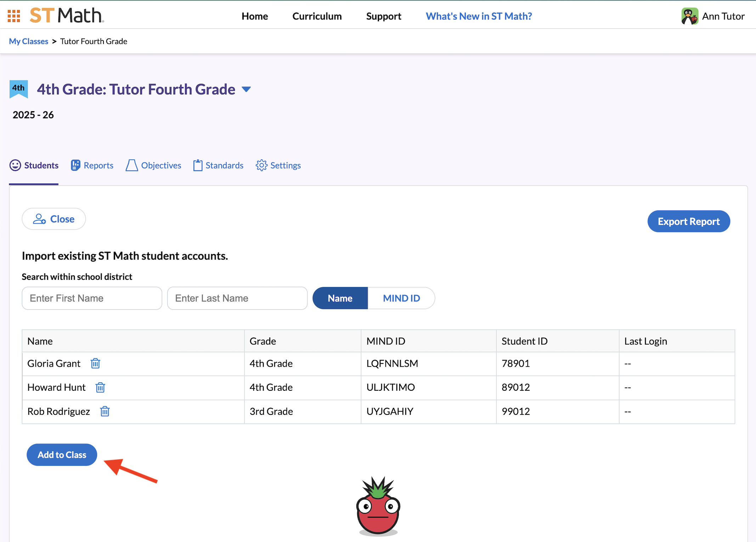
Task: Switch search mode to MIND ID
Action: (401, 298)
